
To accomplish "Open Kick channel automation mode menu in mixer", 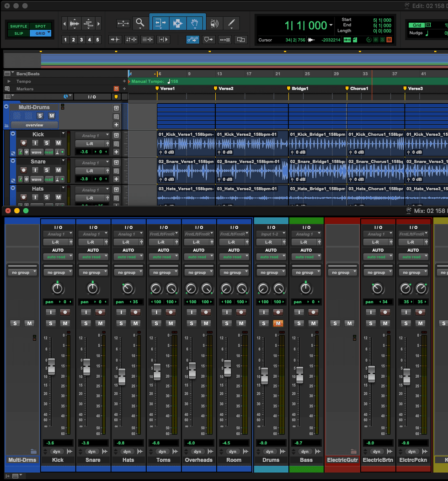I will [x=58, y=257].
